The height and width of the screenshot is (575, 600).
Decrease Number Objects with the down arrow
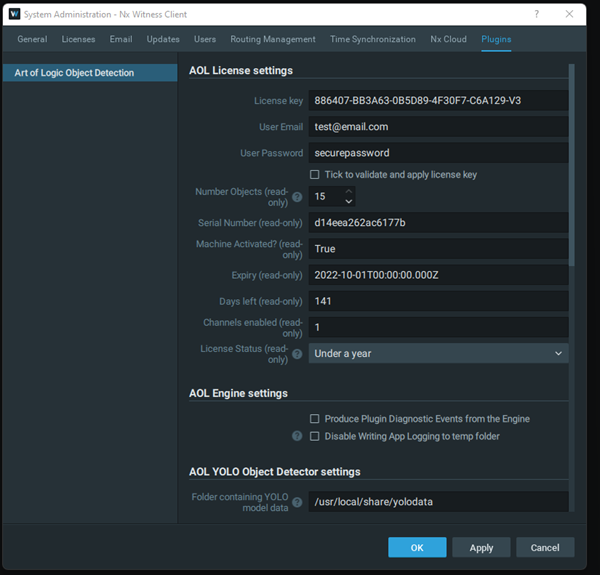pos(349,201)
